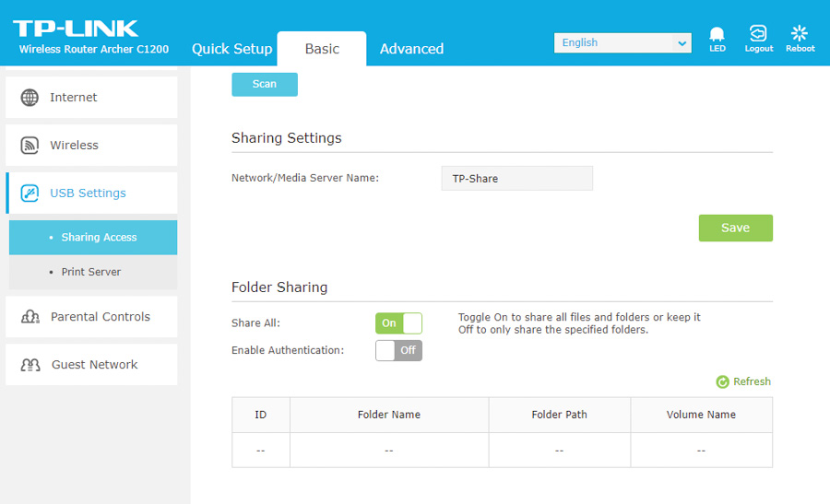Click the USB Settings icon

coord(30,193)
